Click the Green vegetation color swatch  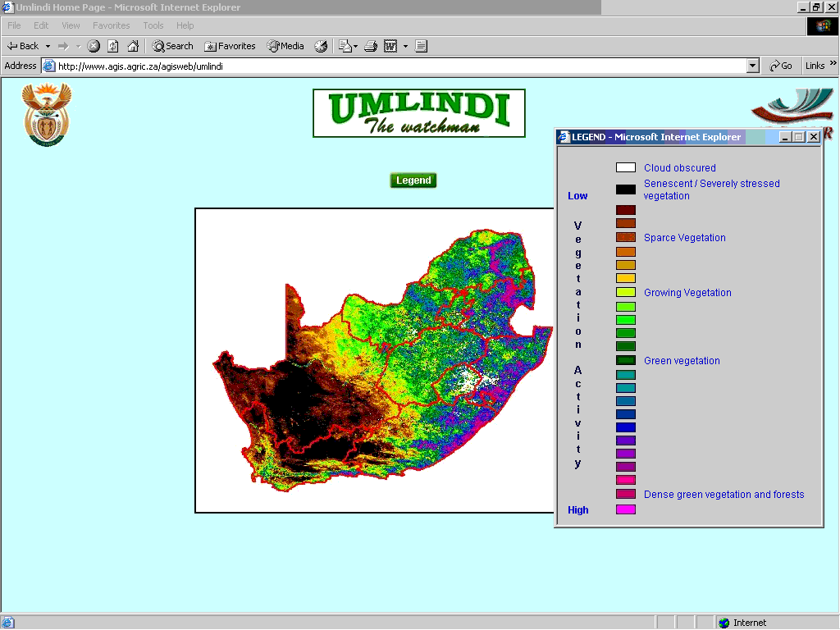tap(626, 361)
